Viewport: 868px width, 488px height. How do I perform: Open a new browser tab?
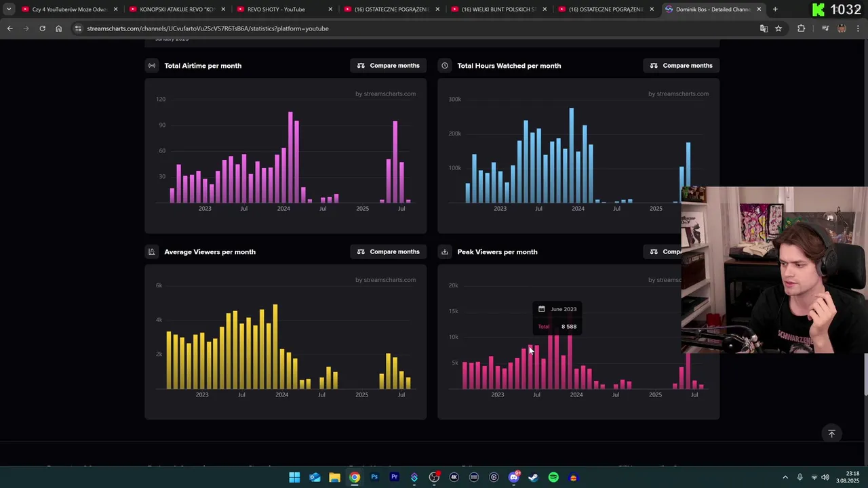(x=775, y=9)
